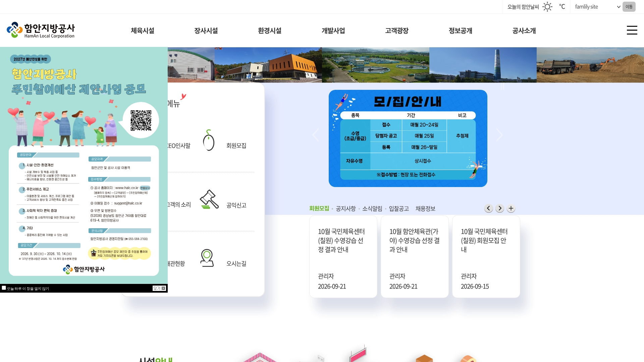
Task: Click the chimney tower facility photo
Action: coord(483,65)
